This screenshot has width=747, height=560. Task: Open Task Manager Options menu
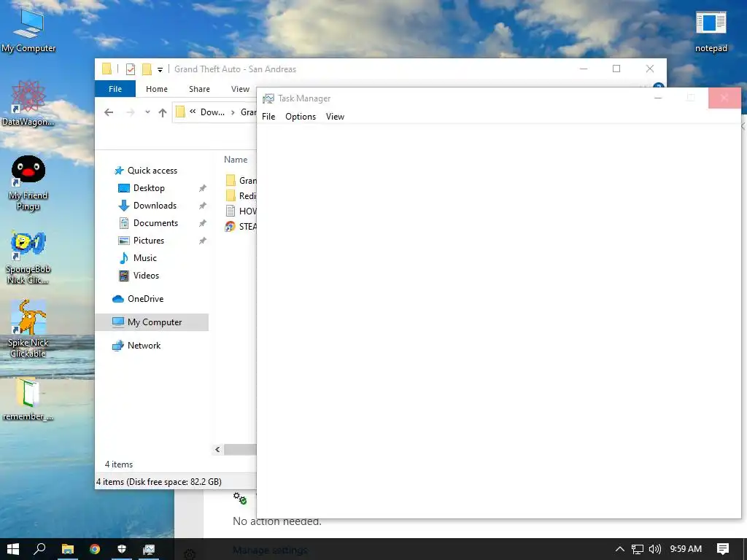(x=300, y=117)
